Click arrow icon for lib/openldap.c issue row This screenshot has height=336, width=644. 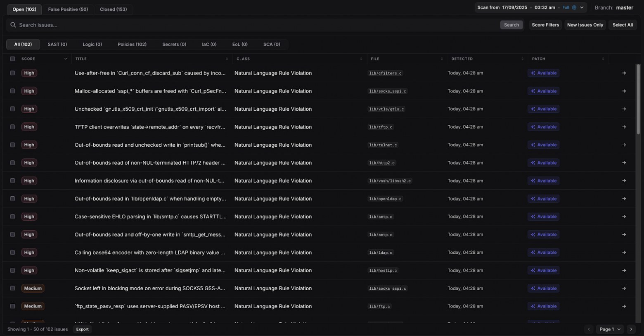tap(624, 199)
